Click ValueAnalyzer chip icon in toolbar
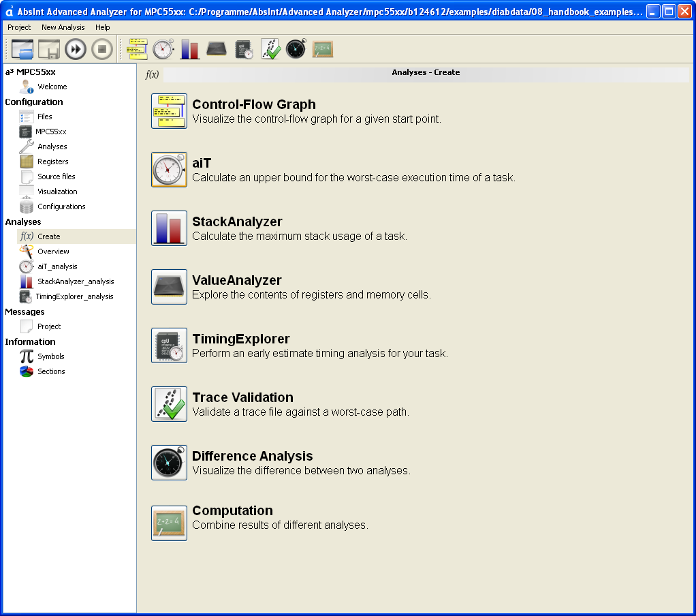The width and height of the screenshot is (696, 616). point(217,49)
